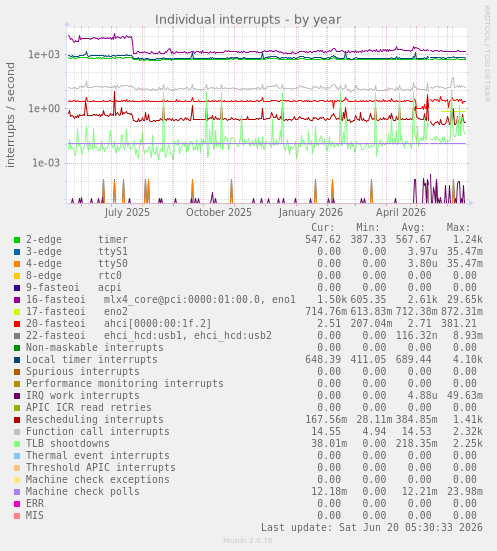
Task: Click the TLB shootdowns average 218.35m
Action: click(x=417, y=443)
